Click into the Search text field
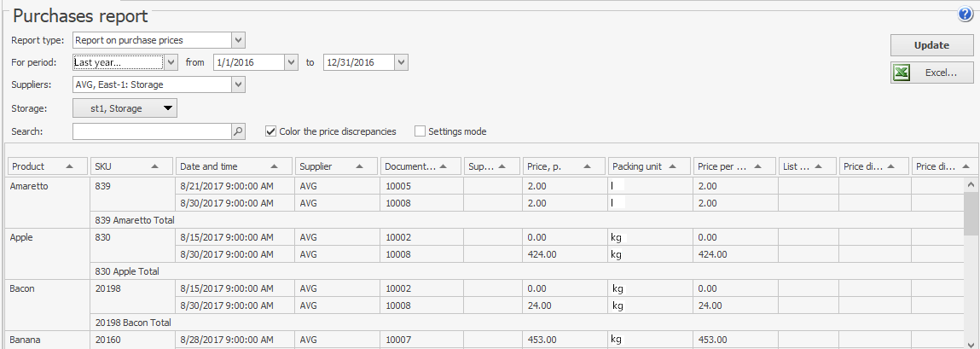The height and width of the screenshot is (349, 980). (x=152, y=131)
